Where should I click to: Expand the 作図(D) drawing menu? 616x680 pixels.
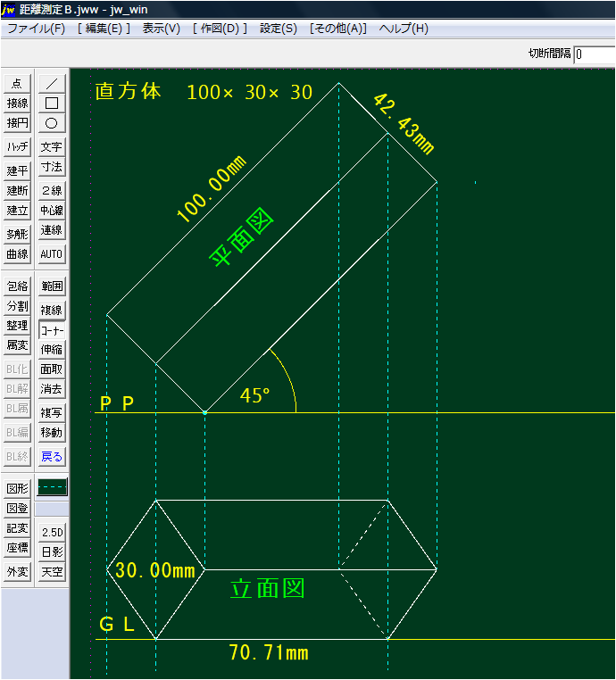click(221, 29)
